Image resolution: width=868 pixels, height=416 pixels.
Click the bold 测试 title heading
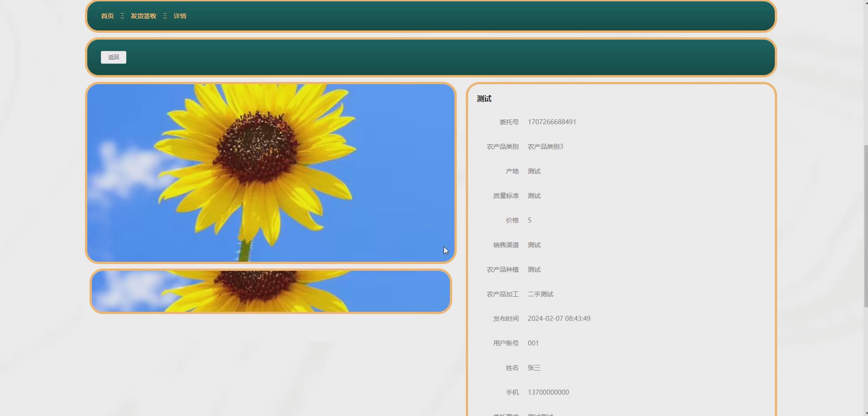pos(484,99)
